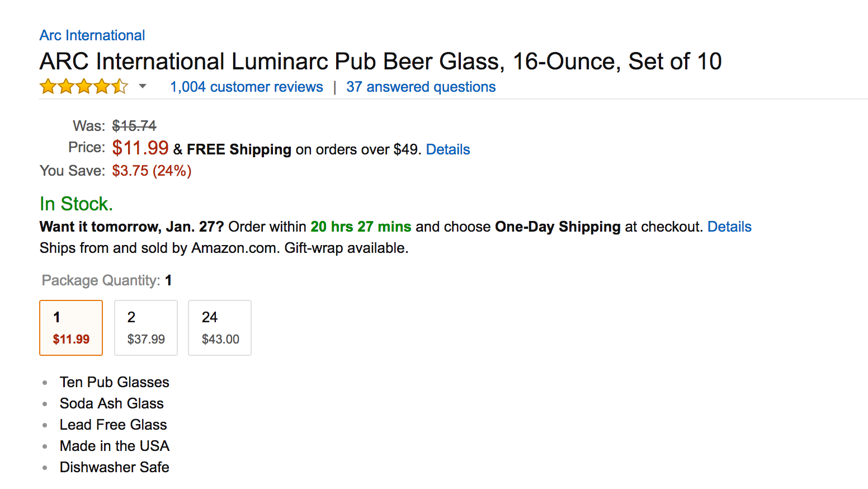
Task: View the 37 answered questions
Action: [421, 87]
